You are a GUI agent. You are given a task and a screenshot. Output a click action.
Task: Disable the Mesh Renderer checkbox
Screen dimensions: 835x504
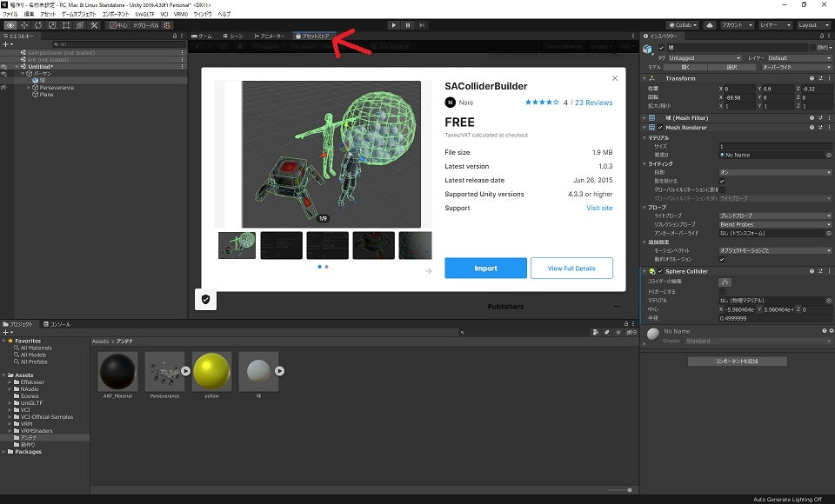coord(660,127)
